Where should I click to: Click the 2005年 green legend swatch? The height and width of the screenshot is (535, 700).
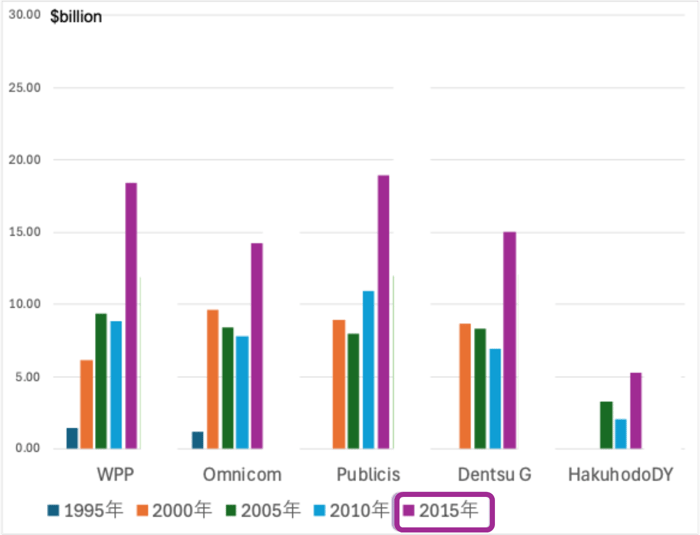coord(231,510)
